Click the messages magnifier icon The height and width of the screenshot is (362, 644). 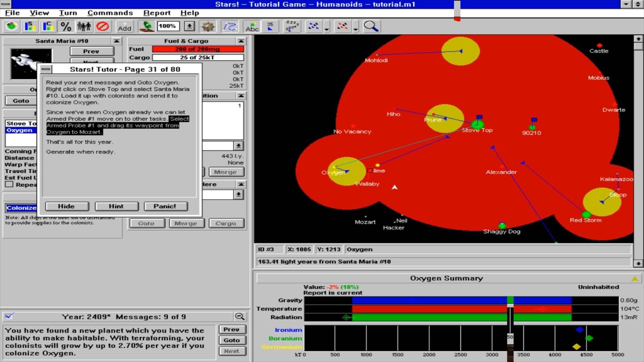tap(240, 316)
